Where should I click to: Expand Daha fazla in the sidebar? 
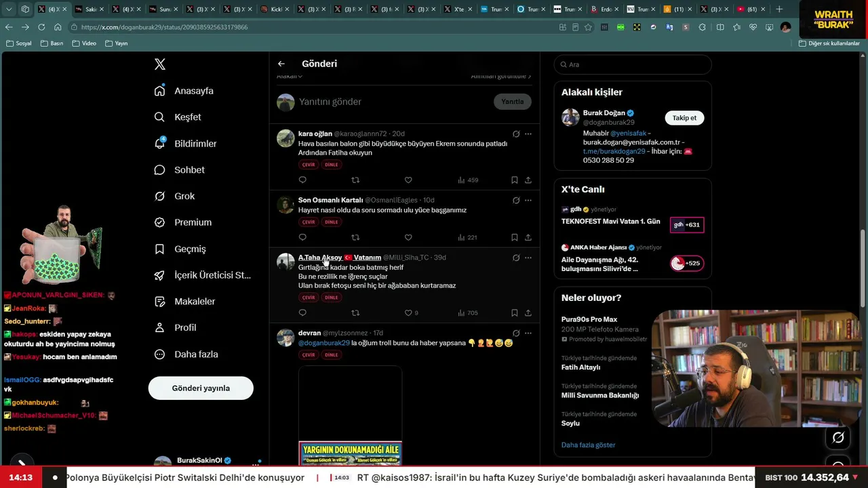click(x=185, y=354)
